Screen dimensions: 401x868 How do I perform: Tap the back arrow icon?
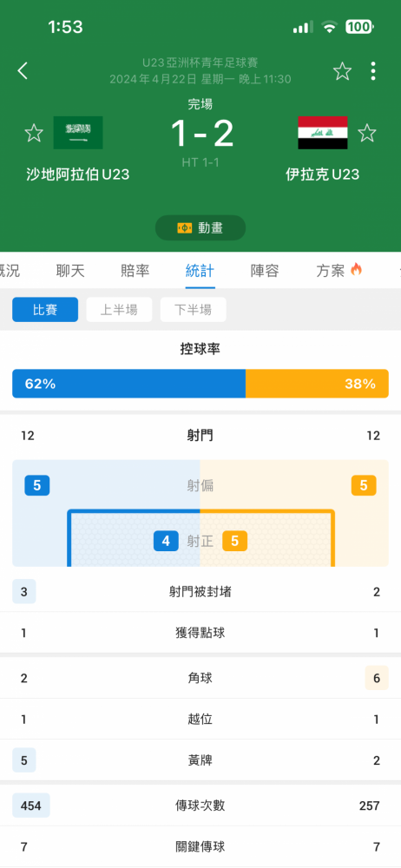click(23, 71)
